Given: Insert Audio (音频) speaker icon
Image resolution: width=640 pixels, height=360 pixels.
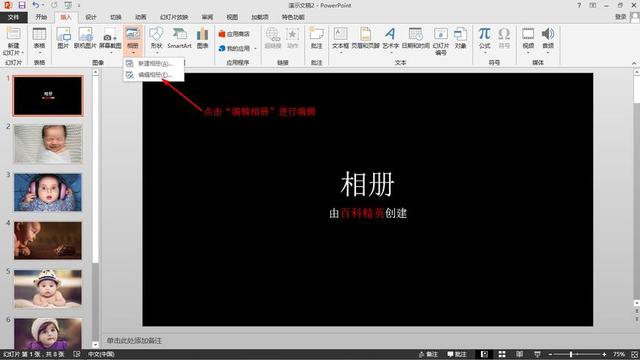Looking at the screenshot, I should coord(548,40).
